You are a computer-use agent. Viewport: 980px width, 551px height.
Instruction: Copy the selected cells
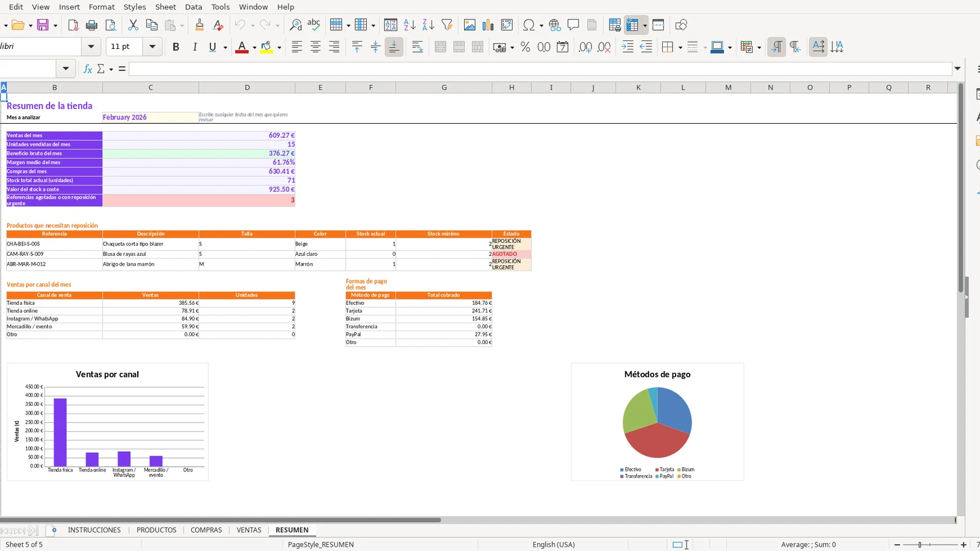152,25
